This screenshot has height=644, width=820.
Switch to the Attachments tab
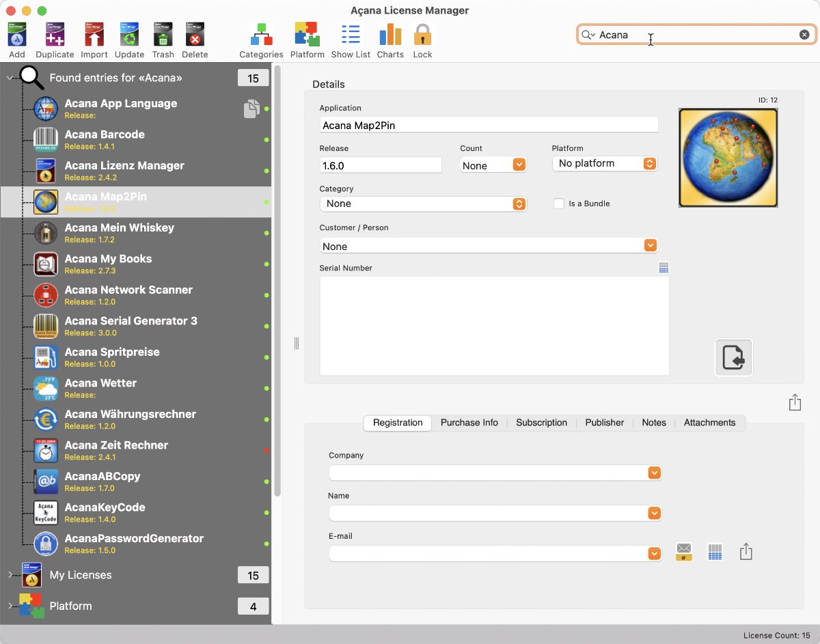tap(710, 423)
